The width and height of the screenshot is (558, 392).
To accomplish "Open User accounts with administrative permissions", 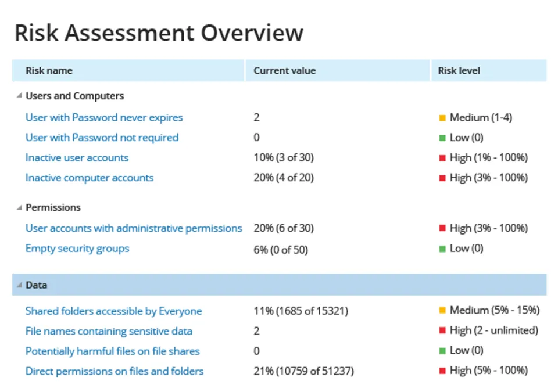I will [x=134, y=228].
